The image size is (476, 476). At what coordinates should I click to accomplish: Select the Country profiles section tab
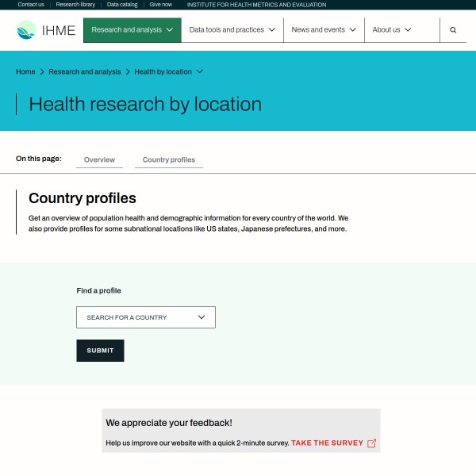point(169,159)
